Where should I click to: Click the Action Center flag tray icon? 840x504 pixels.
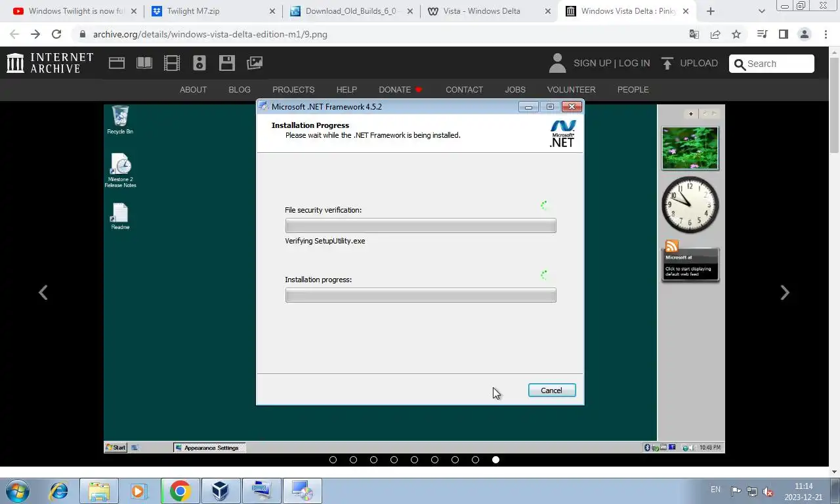736,492
